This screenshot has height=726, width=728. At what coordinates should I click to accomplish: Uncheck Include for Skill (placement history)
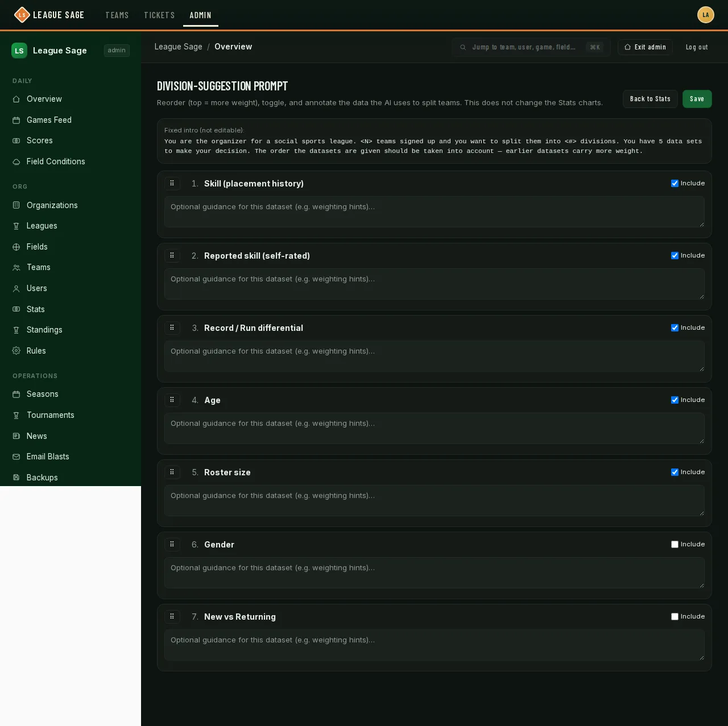(x=675, y=183)
